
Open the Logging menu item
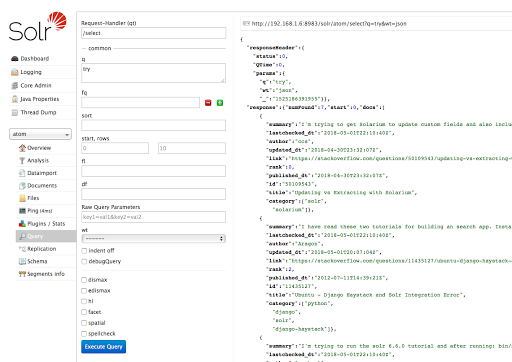click(x=31, y=72)
